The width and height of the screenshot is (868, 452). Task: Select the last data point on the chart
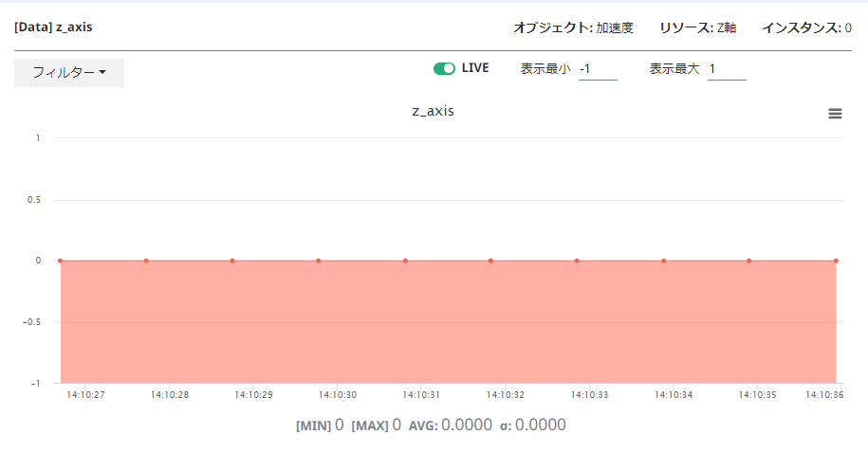[836, 261]
